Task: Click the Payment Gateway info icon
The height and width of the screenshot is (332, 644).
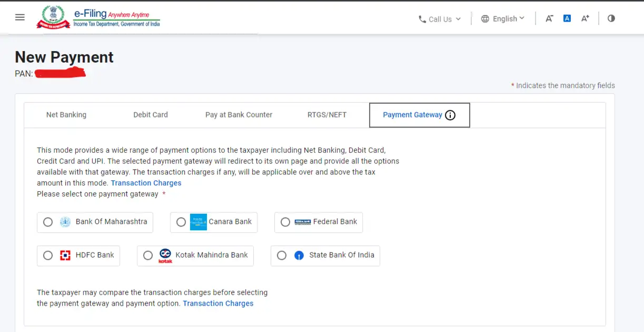Action: coord(451,115)
